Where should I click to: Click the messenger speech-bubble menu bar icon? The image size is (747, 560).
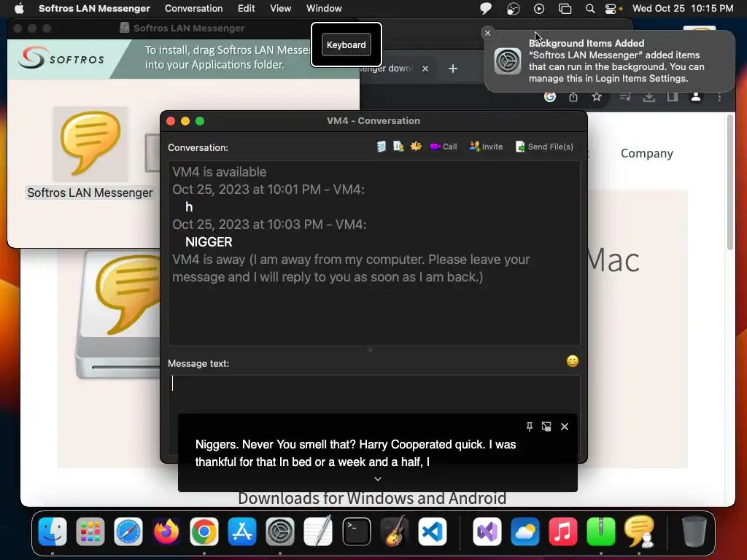click(485, 8)
